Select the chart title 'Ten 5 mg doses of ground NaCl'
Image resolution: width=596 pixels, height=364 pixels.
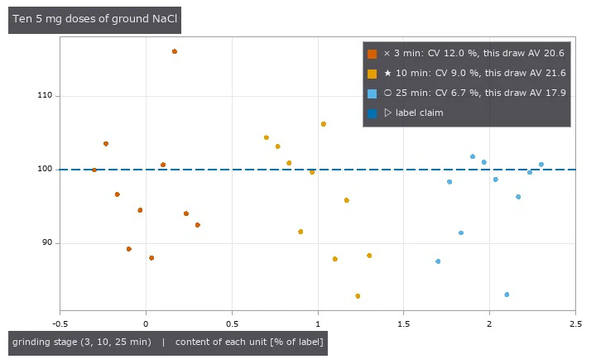(94, 19)
